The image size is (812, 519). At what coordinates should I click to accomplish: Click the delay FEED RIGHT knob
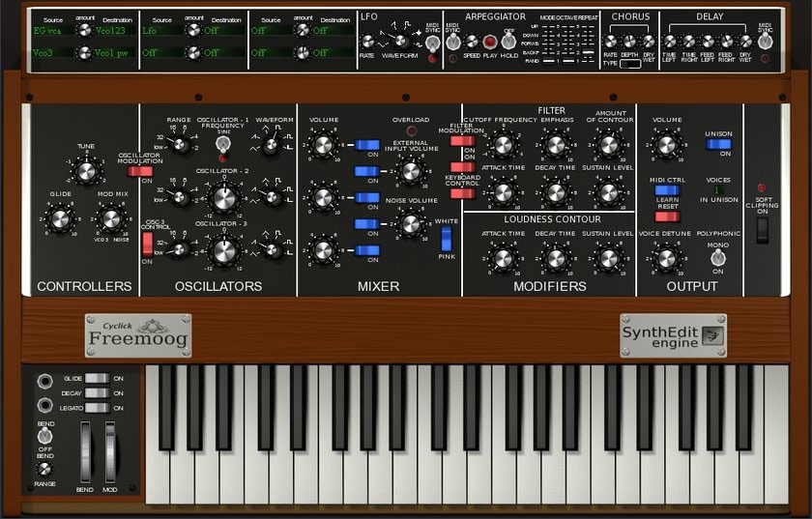click(x=727, y=42)
